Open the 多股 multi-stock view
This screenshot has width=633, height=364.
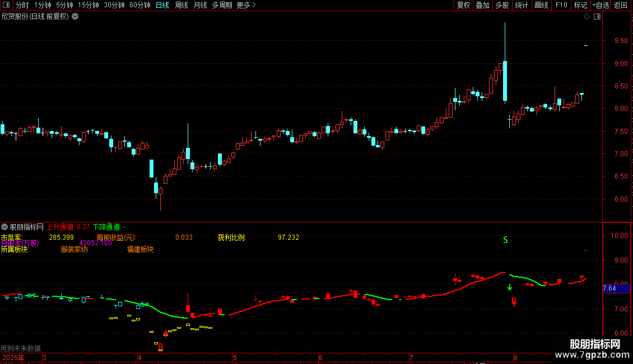coord(502,5)
